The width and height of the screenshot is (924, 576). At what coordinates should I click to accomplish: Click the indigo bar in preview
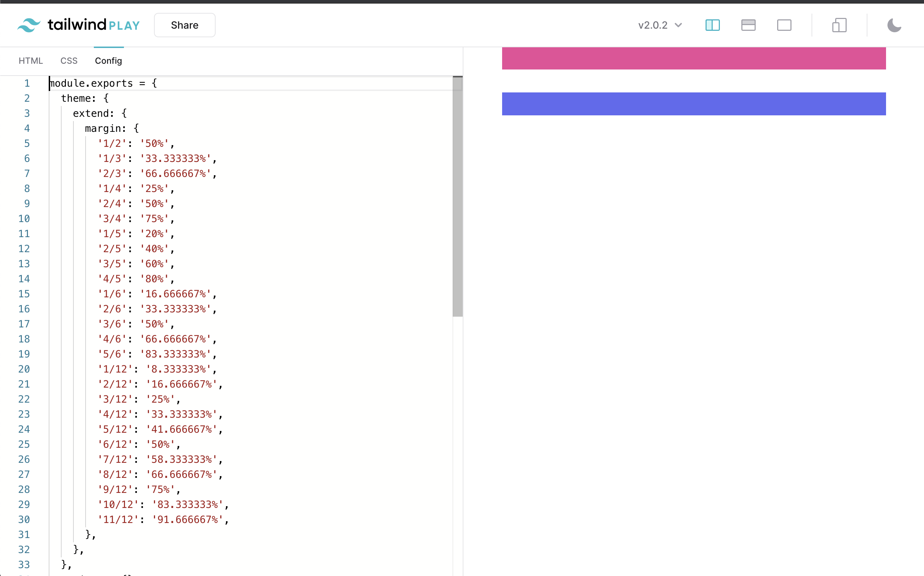[694, 104]
